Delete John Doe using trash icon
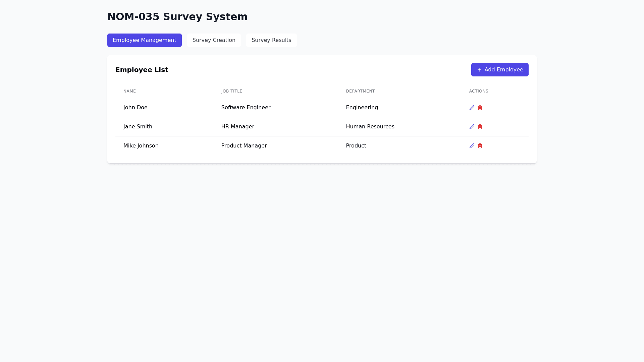This screenshot has height=362, width=644. pyautogui.click(x=480, y=108)
